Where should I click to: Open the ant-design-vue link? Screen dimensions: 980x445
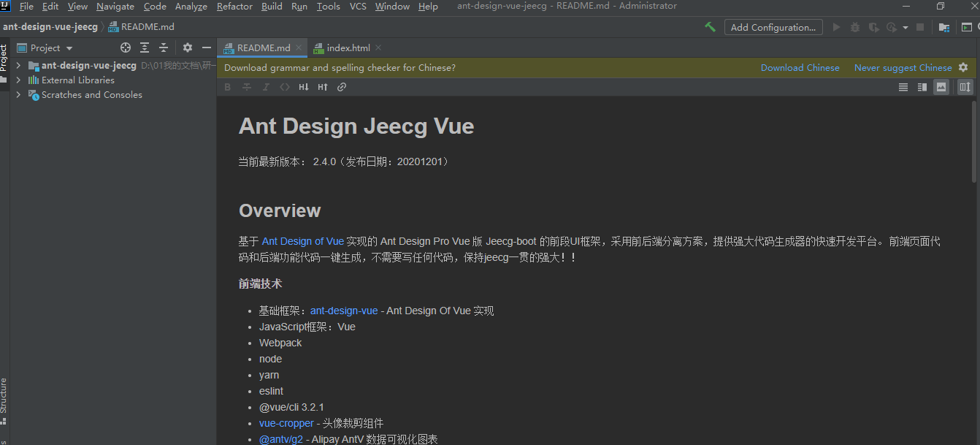coord(344,311)
